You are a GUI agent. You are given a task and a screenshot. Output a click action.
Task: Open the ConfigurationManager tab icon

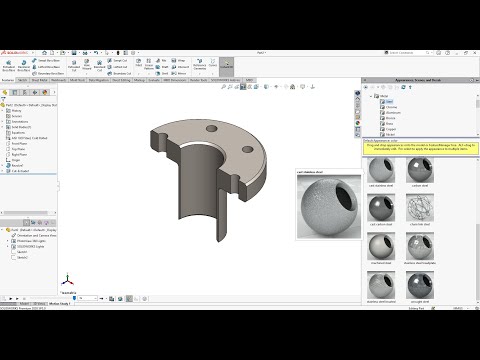click(x=25, y=92)
